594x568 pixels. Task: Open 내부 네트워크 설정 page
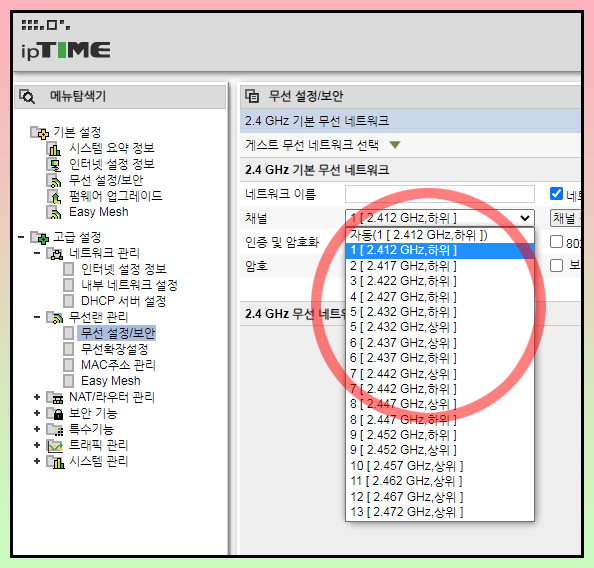point(129,285)
